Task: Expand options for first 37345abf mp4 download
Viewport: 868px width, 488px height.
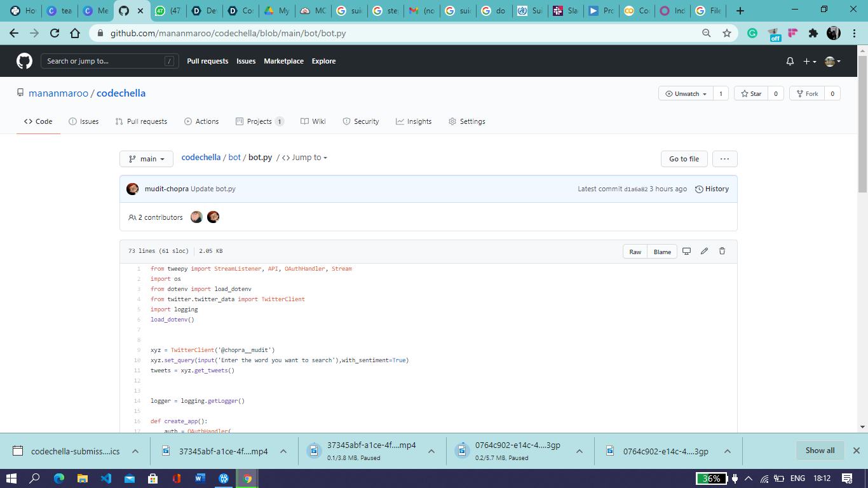Action: (283, 451)
